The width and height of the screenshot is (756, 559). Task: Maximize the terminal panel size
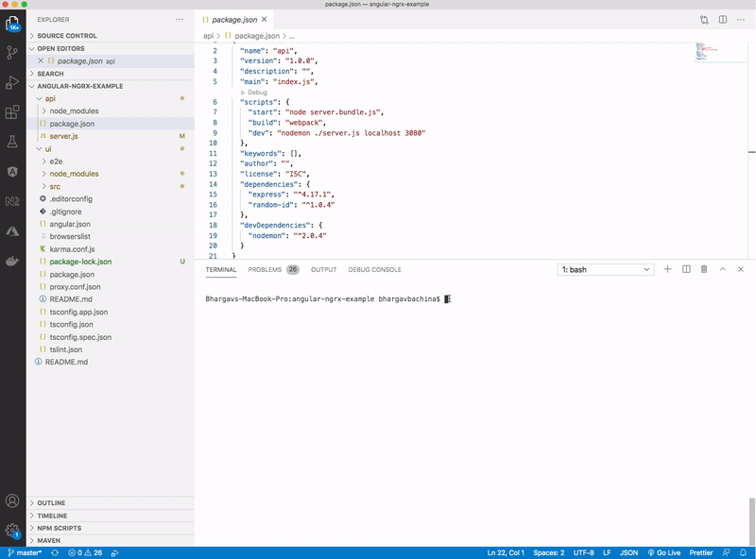[722, 269]
